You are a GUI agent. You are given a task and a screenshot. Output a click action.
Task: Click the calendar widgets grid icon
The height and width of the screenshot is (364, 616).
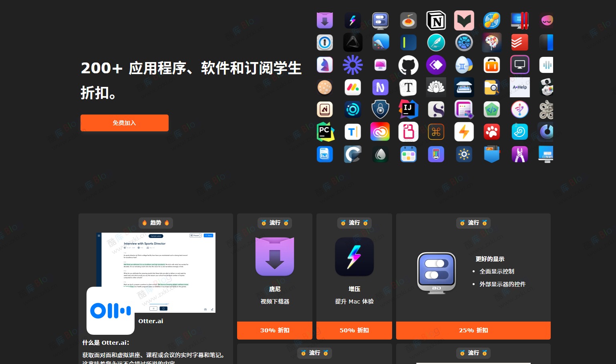(408, 154)
